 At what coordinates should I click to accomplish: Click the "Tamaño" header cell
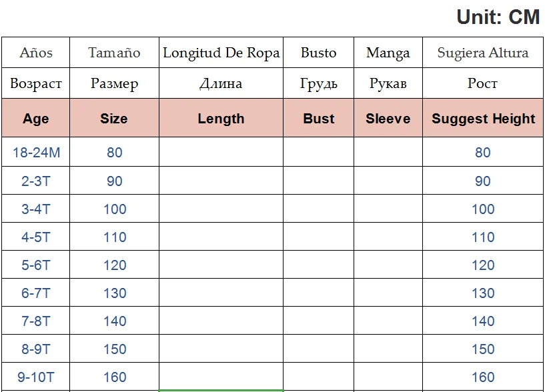(x=114, y=53)
